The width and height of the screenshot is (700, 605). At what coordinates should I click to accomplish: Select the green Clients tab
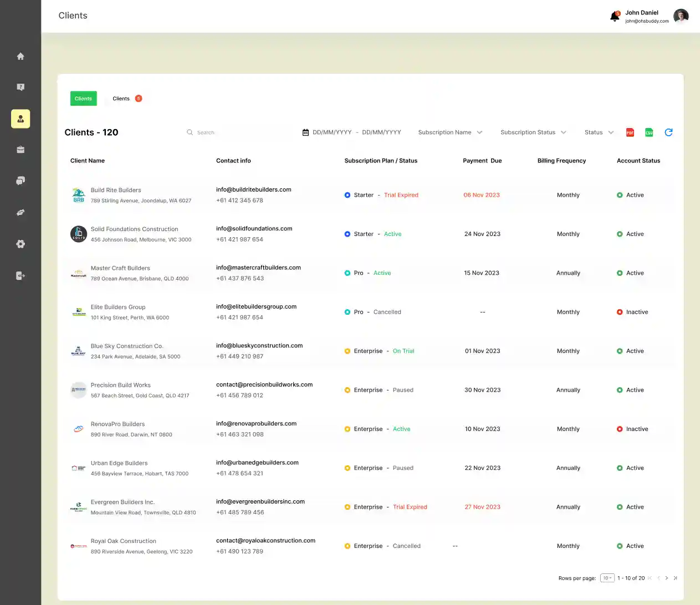[x=83, y=99]
